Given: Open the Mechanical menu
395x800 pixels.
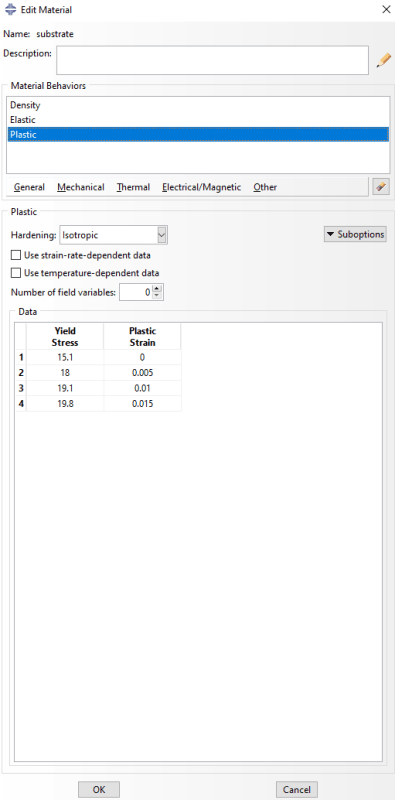Looking at the screenshot, I should pos(81,187).
